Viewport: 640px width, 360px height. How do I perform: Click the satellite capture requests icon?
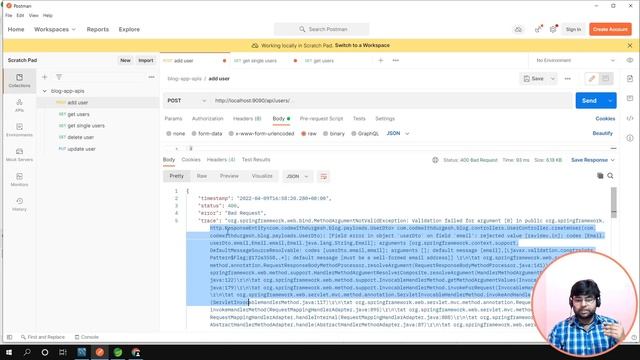pyautogui.click(x=538, y=29)
